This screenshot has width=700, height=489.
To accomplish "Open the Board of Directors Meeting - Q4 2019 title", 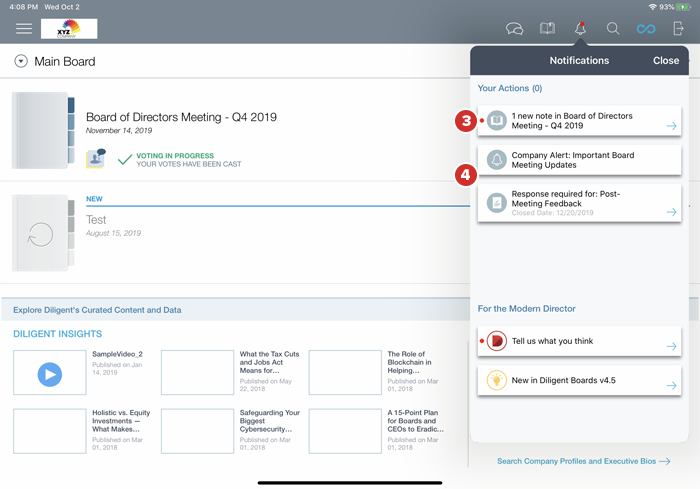I will click(x=181, y=117).
